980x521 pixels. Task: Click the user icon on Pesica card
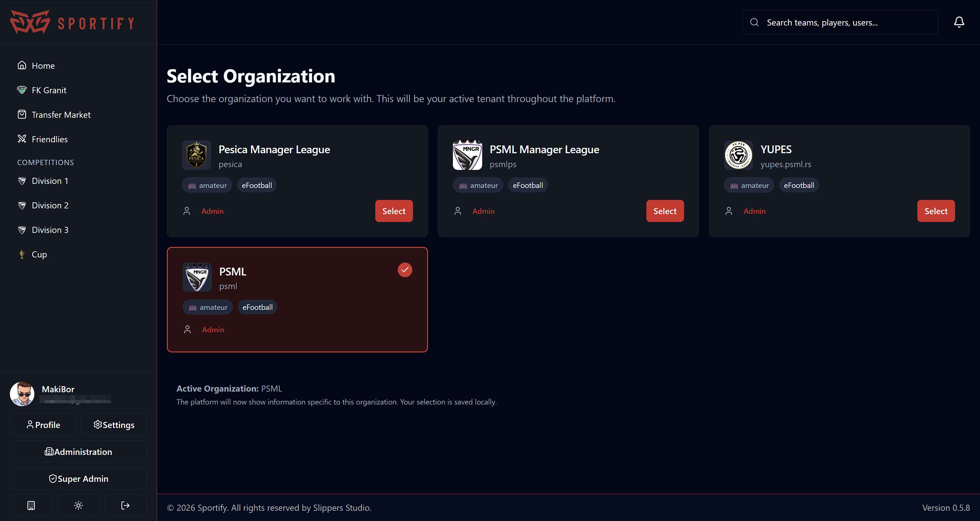(187, 211)
